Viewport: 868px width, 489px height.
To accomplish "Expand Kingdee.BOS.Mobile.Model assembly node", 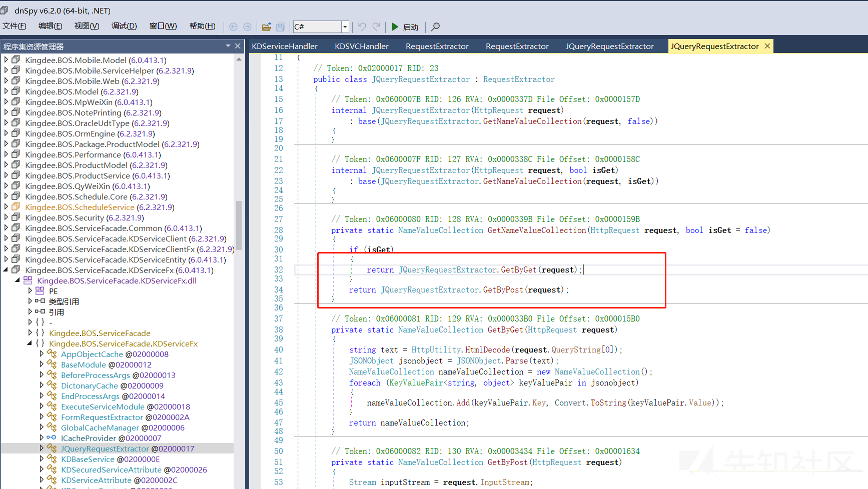I will coord(6,60).
